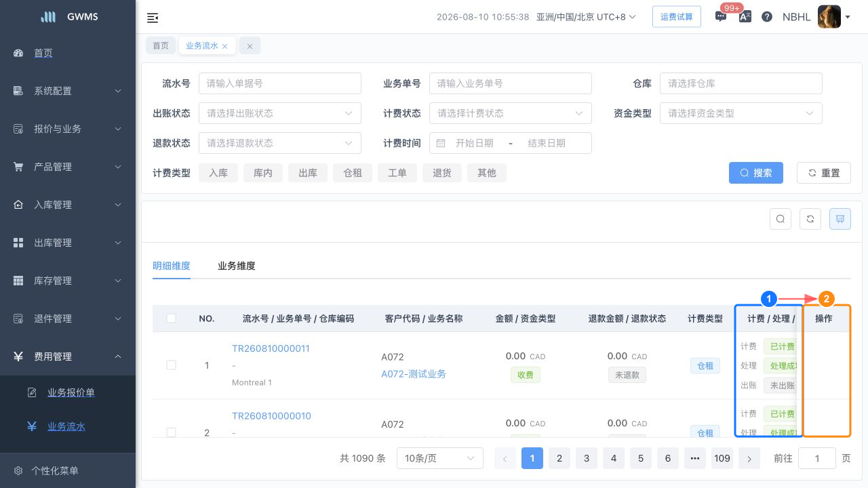Close the 业务流水 tab with its x icon
The image size is (868, 488).
pyautogui.click(x=225, y=46)
